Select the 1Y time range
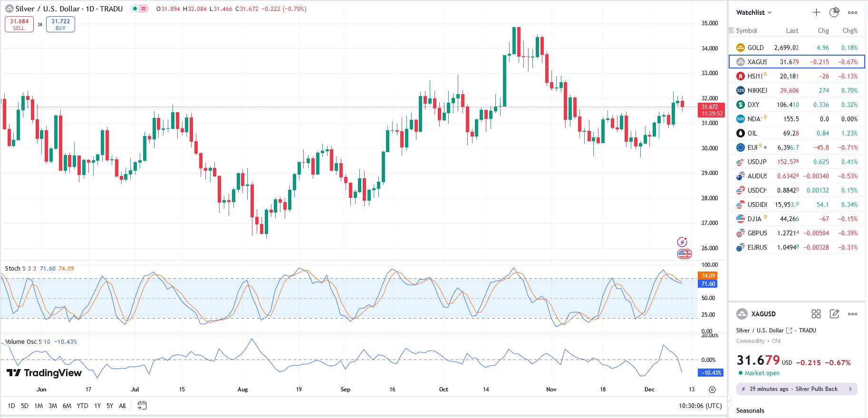This screenshot has height=418, width=868. click(x=97, y=406)
